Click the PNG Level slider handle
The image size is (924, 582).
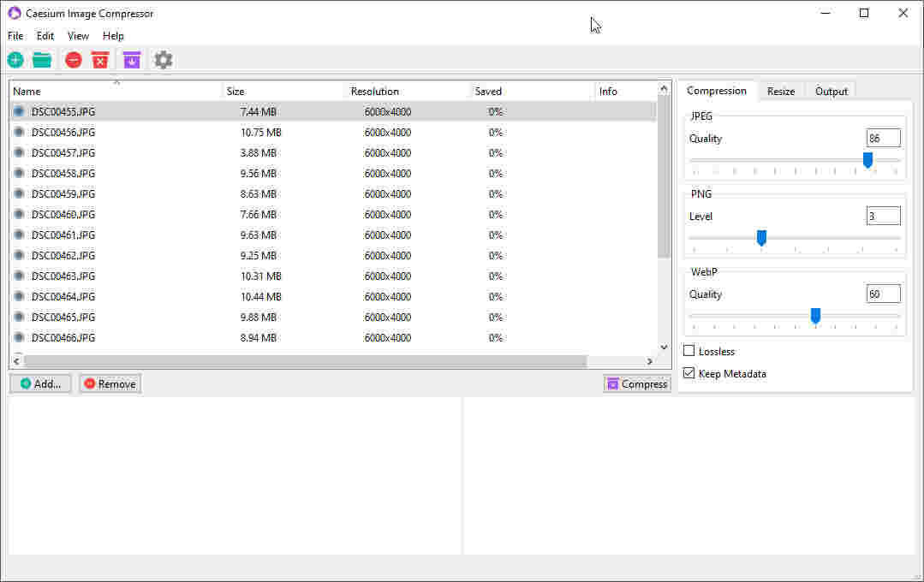coord(761,238)
